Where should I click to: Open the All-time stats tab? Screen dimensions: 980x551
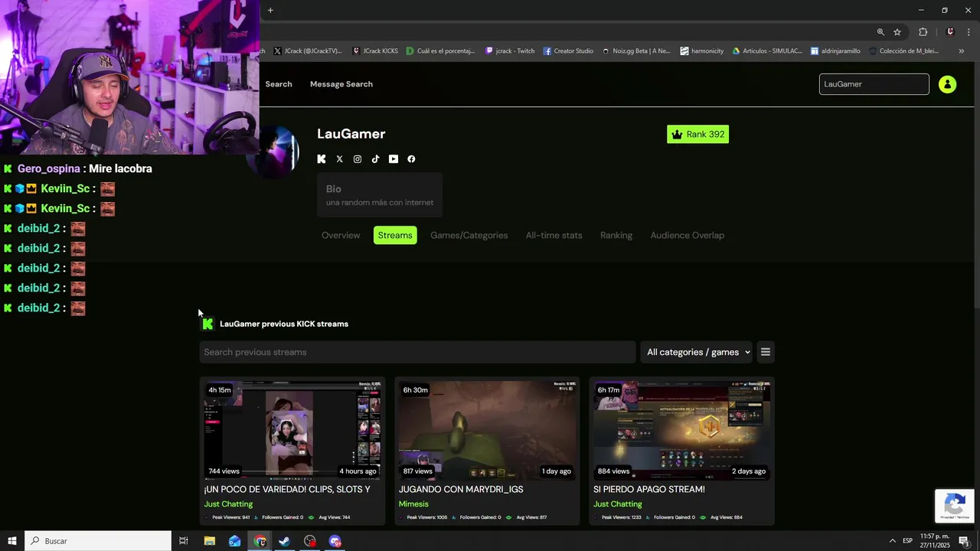(x=554, y=235)
